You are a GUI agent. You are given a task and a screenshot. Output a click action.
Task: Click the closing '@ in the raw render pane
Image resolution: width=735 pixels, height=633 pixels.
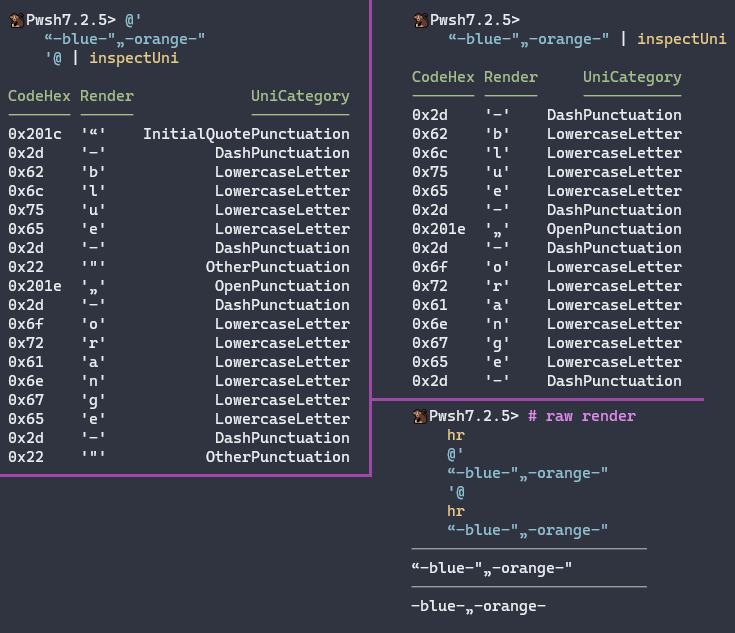coord(457,492)
